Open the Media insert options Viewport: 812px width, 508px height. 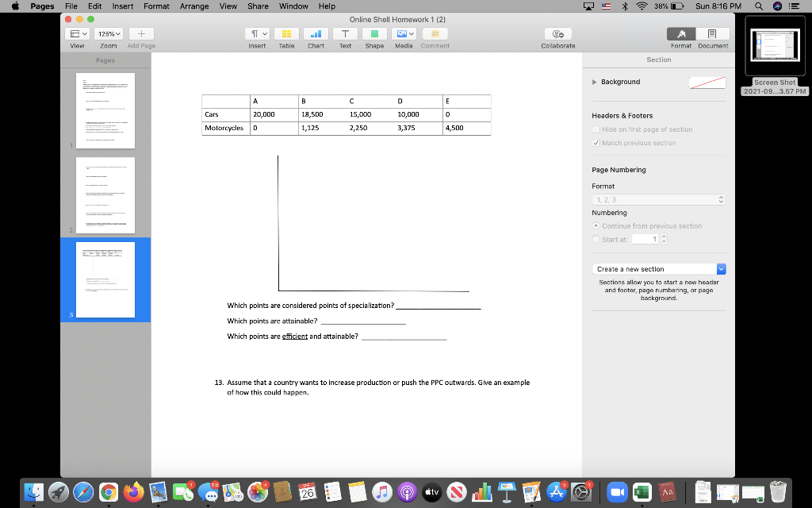pos(403,34)
